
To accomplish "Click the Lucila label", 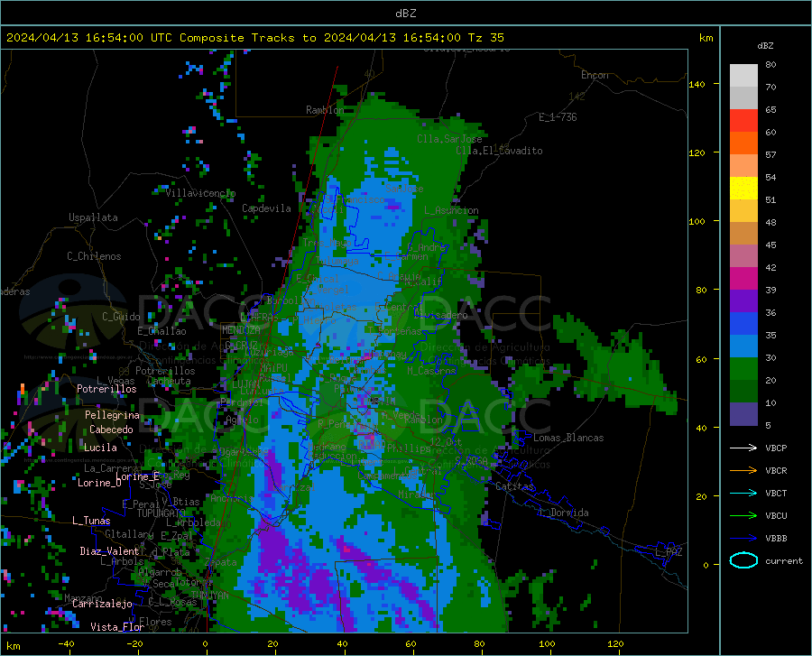I will point(100,448).
